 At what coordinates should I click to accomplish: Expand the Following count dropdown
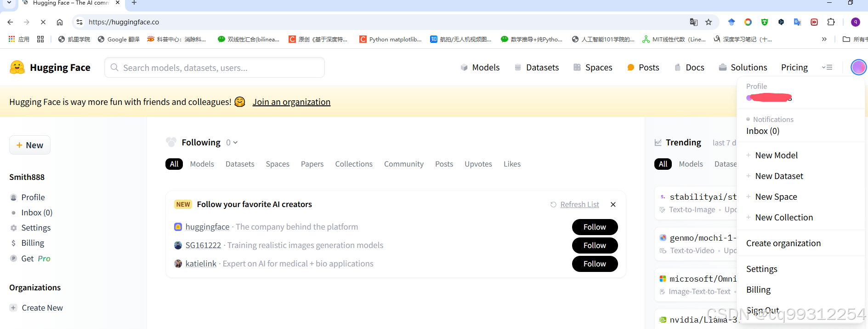pyautogui.click(x=232, y=143)
